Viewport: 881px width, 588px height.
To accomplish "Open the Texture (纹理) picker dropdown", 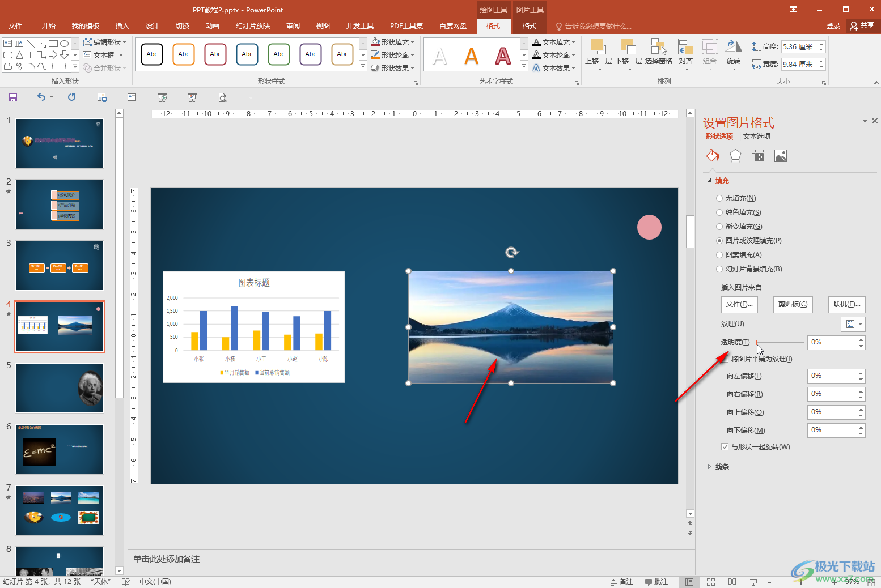I will 853,324.
